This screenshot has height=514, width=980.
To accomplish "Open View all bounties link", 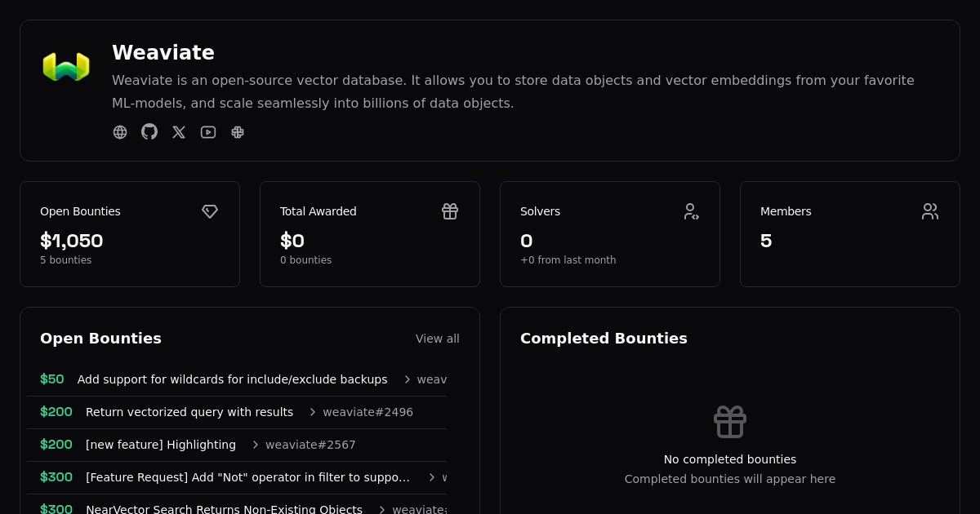I will pyautogui.click(x=437, y=339).
